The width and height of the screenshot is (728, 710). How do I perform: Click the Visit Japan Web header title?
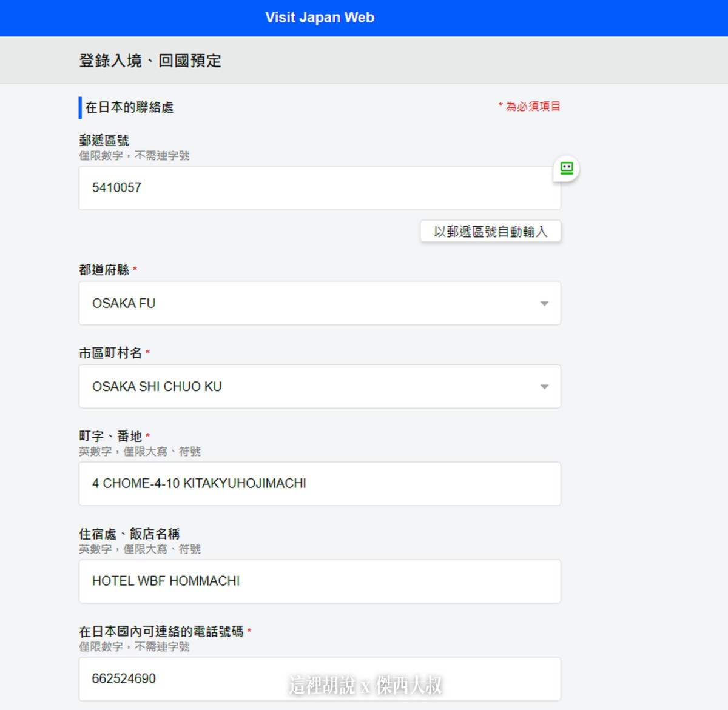320,18
